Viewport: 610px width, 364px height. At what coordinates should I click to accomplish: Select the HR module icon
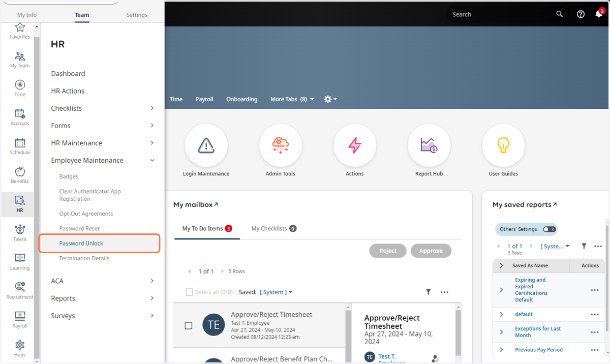pos(20,204)
